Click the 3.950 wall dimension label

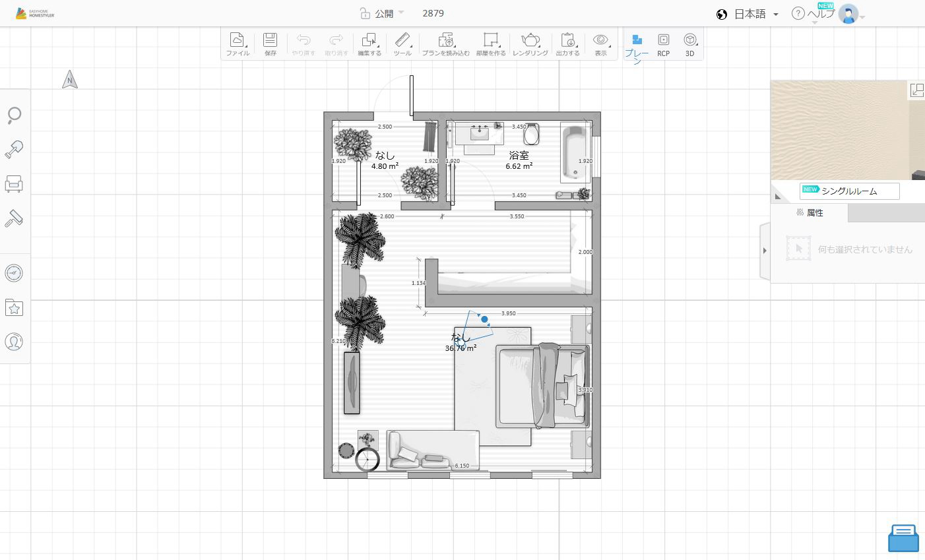(x=508, y=313)
